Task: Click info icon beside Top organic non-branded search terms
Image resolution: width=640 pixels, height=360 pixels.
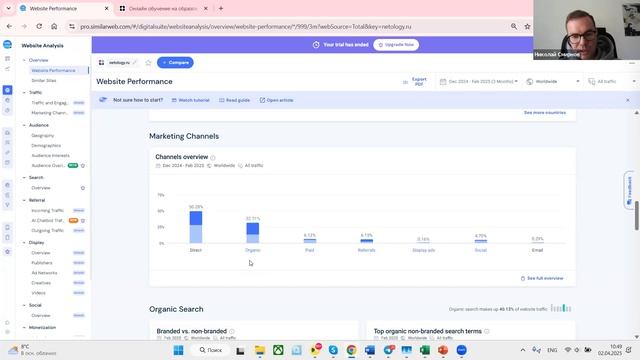Action: point(487,331)
